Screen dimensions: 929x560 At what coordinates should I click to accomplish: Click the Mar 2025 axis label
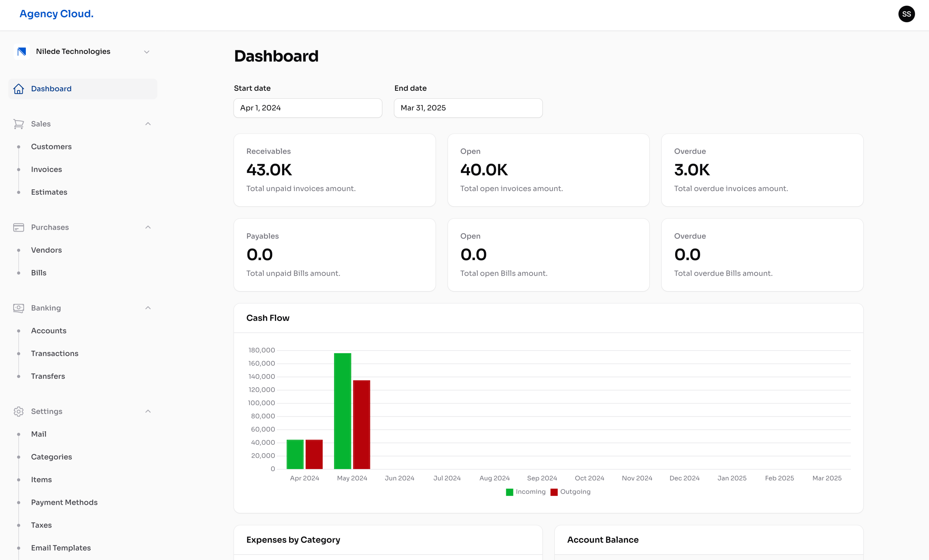coord(827,478)
